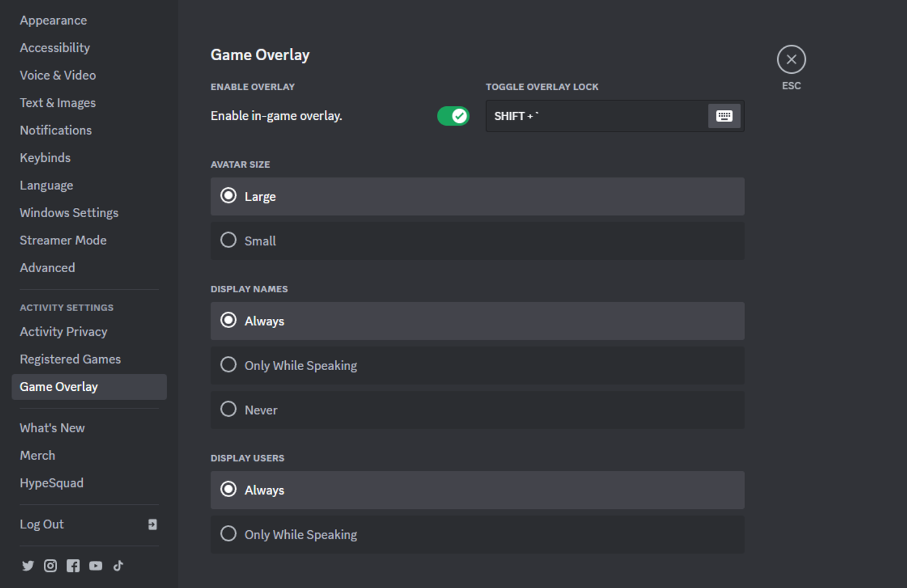Open Discord's Facebook page

coord(73,566)
